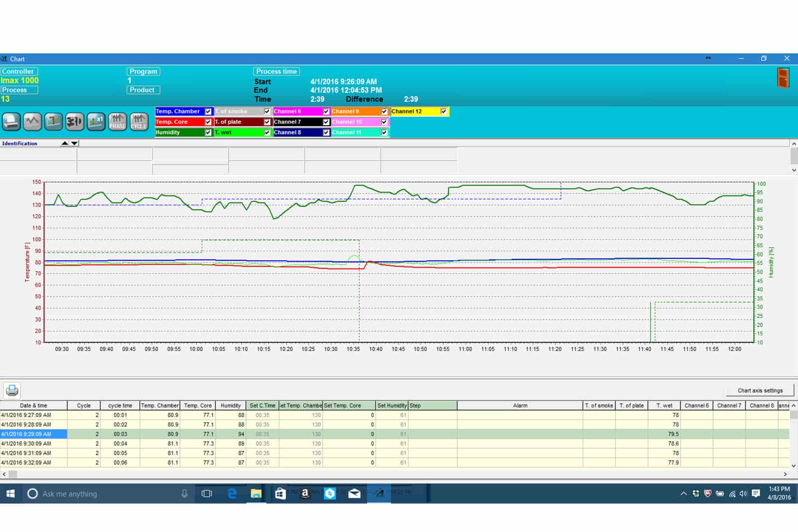Image resolution: width=798 pixels, height=532 pixels.
Task: Click the printer icon in the top toolbar
Action: pyautogui.click(x=11, y=121)
